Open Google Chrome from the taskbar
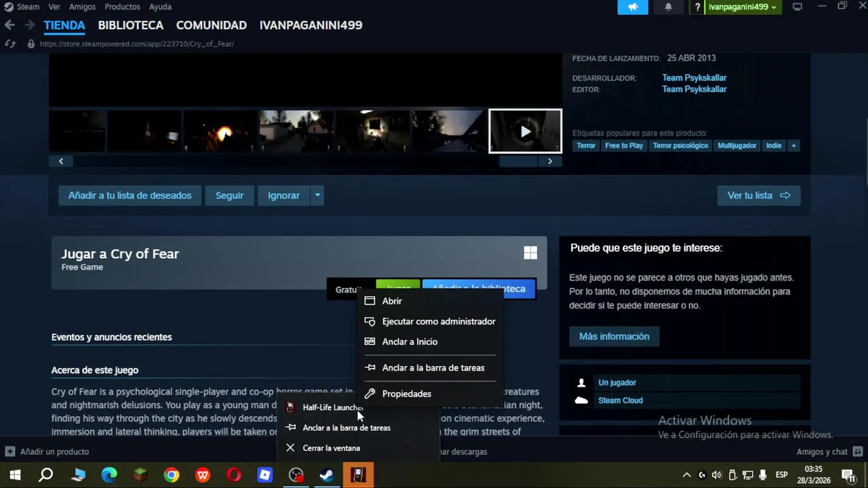The height and width of the screenshot is (488, 868). pyautogui.click(x=172, y=475)
